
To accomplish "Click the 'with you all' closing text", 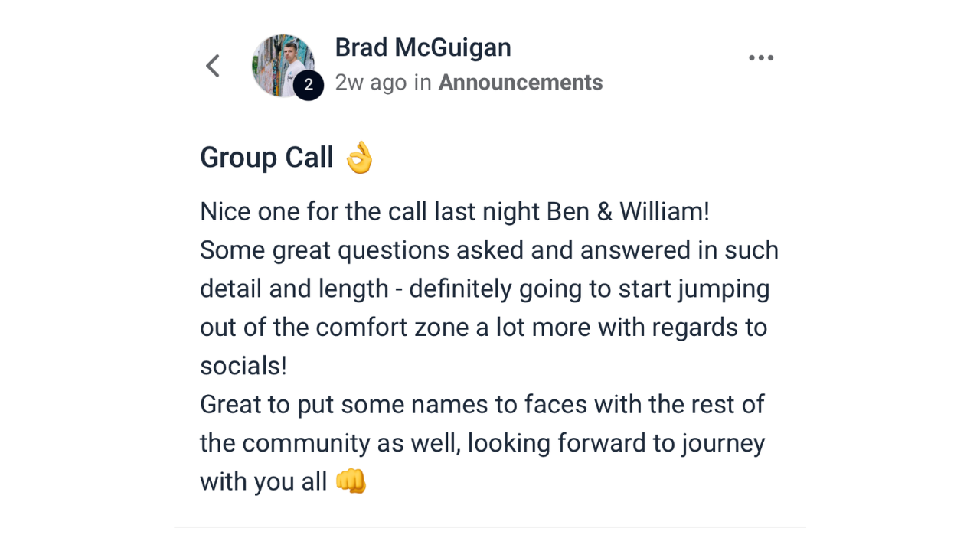I will point(263,481).
